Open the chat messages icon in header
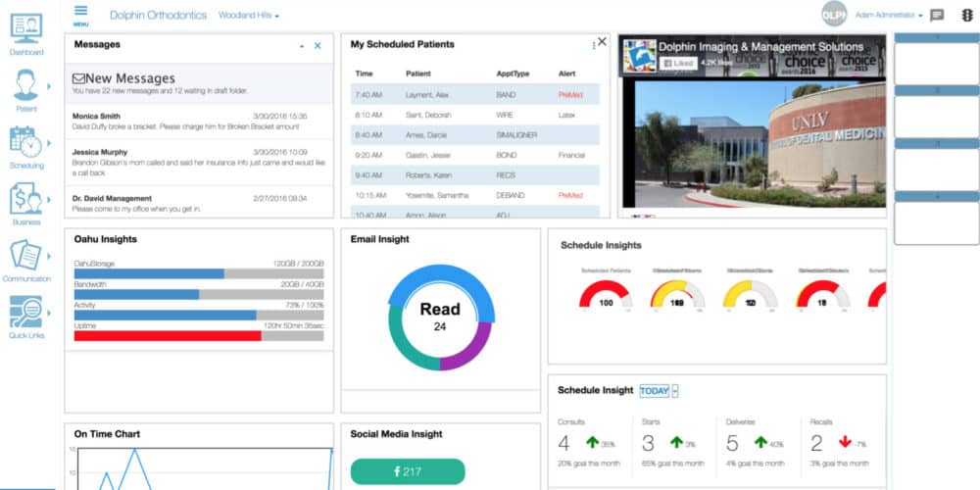This screenshot has width=980, height=490. (937, 16)
